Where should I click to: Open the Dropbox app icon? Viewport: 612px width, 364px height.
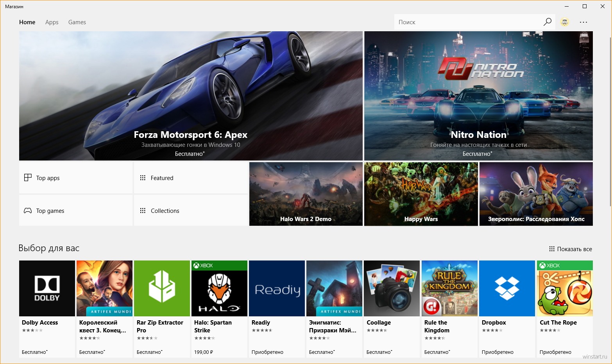(507, 288)
